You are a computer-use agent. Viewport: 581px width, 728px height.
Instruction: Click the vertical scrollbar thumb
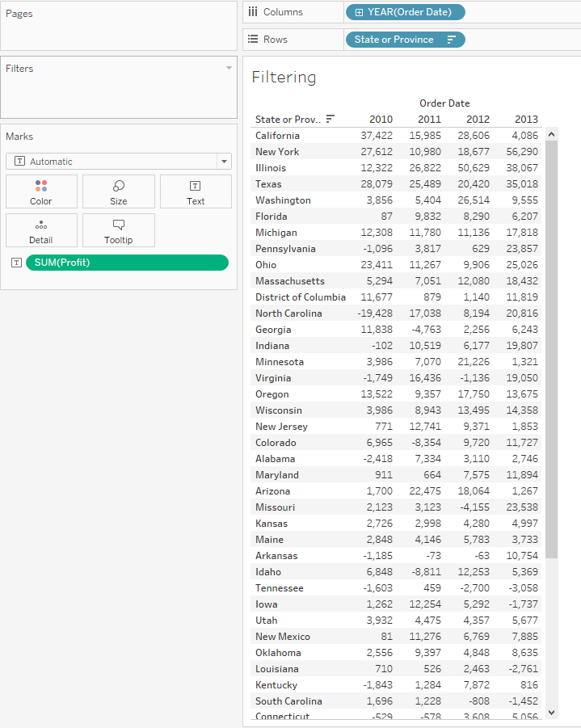pos(551,349)
